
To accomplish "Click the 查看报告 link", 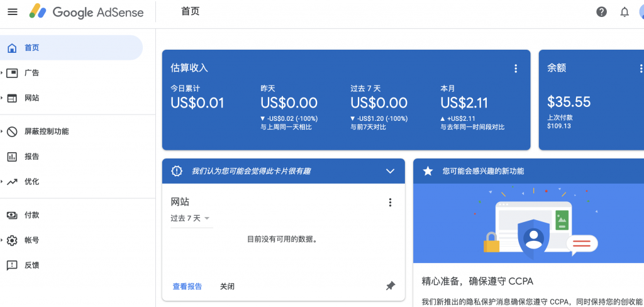I will click(x=187, y=286).
